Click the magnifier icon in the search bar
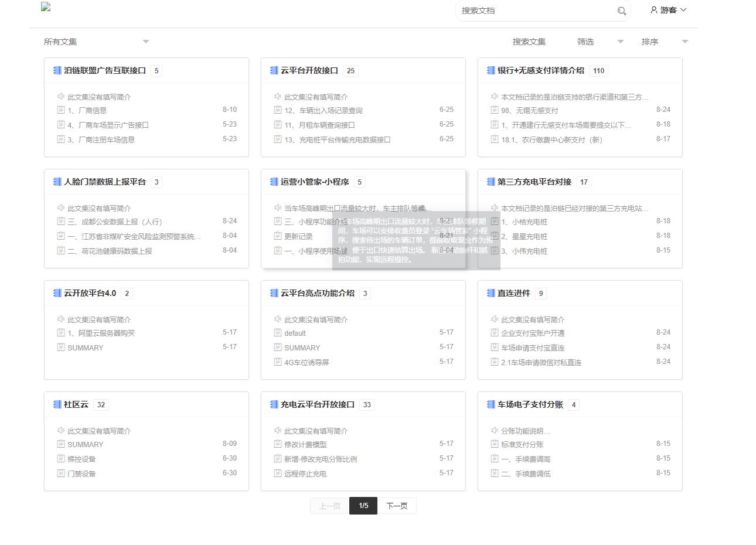756x545 pixels. (621, 11)
